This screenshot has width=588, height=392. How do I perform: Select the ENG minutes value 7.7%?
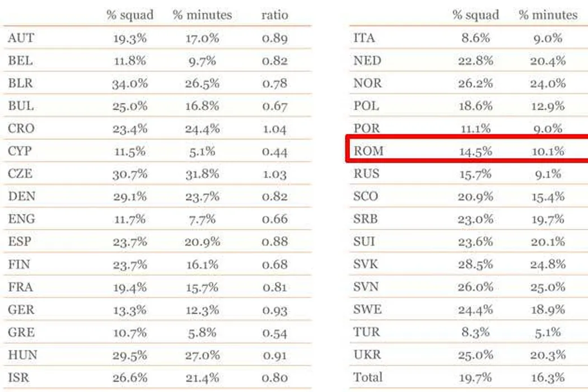[x=203, y=219]
